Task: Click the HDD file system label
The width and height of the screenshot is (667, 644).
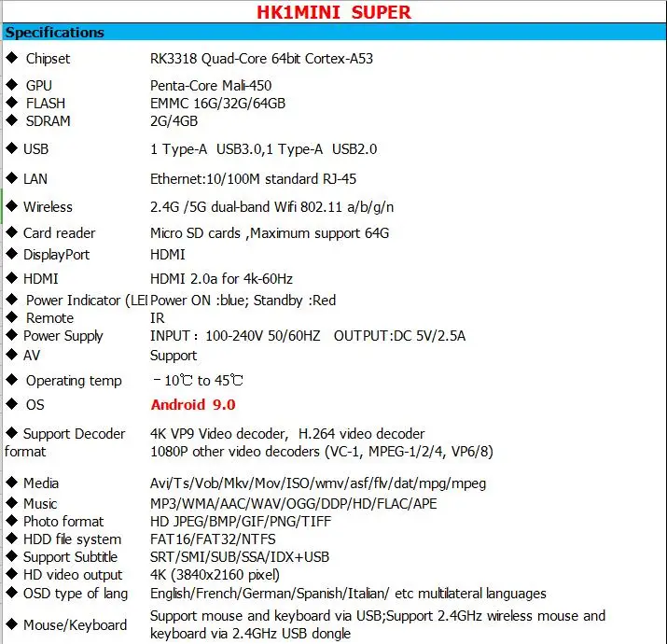Action: tap(73, 539)
